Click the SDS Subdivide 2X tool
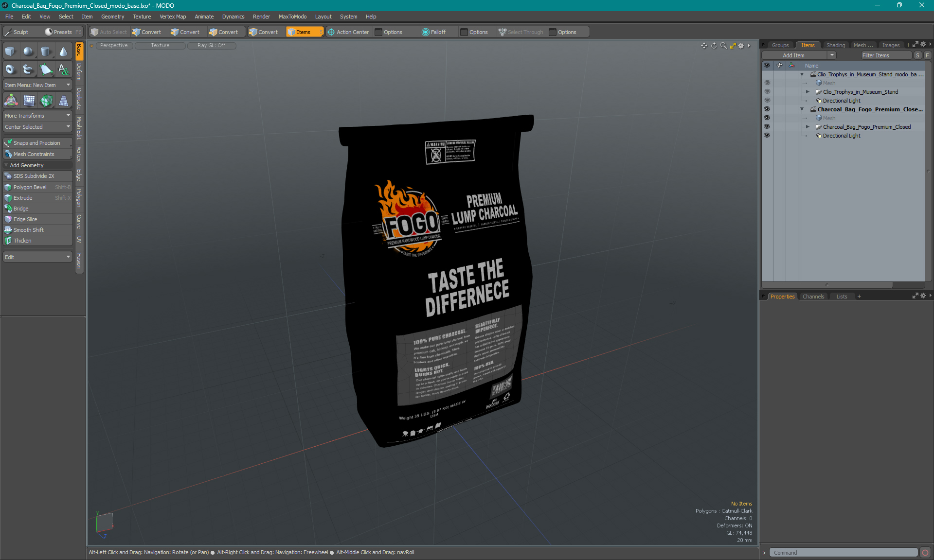The image size is (934, 560). tap(37, 176)
